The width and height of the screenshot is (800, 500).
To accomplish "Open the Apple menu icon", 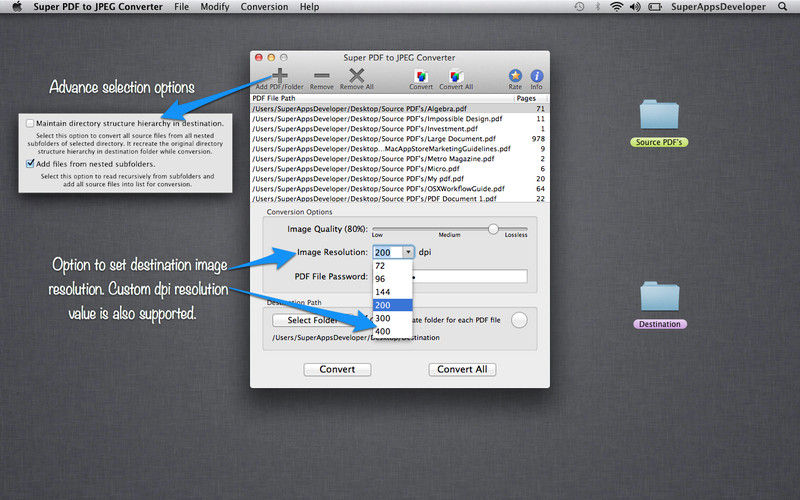I will click(17, 7).
